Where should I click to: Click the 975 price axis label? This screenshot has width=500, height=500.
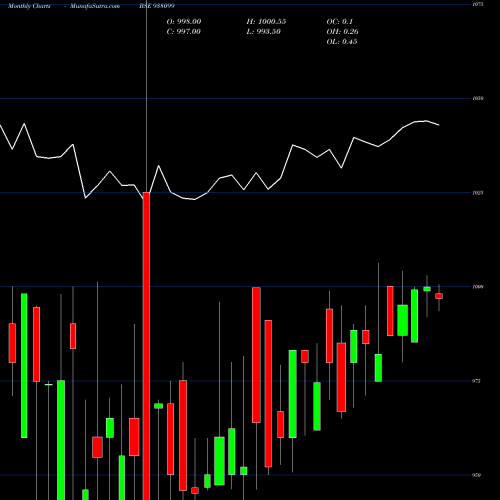click(477, 381)
